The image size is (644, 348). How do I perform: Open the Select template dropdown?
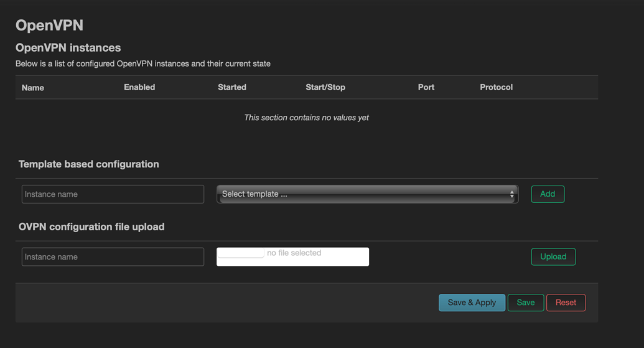(x=366, y=194)
